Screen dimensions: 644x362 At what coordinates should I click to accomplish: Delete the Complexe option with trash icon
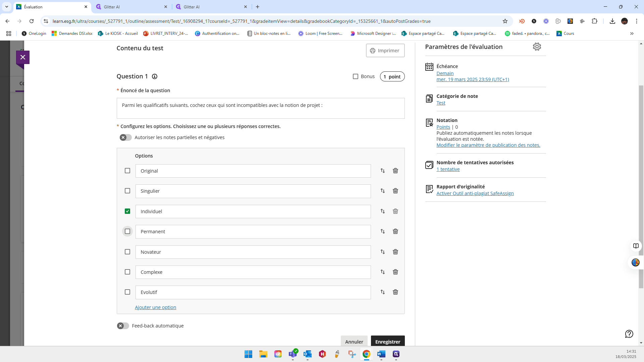pos(395,272)
